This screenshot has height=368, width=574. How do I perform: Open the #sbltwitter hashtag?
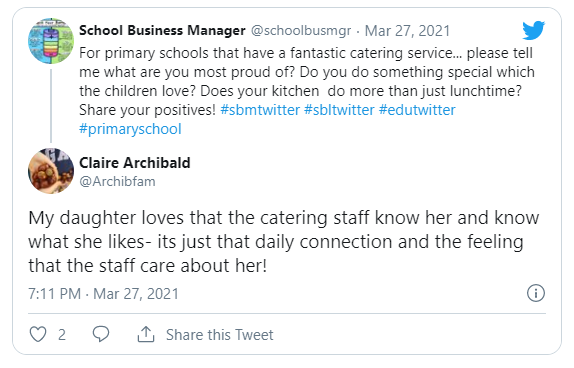click(x=339, y=110)
